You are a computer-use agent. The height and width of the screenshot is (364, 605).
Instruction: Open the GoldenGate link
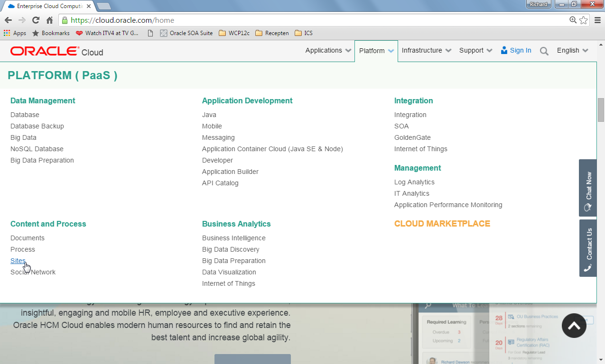click(x=412, y=137)
